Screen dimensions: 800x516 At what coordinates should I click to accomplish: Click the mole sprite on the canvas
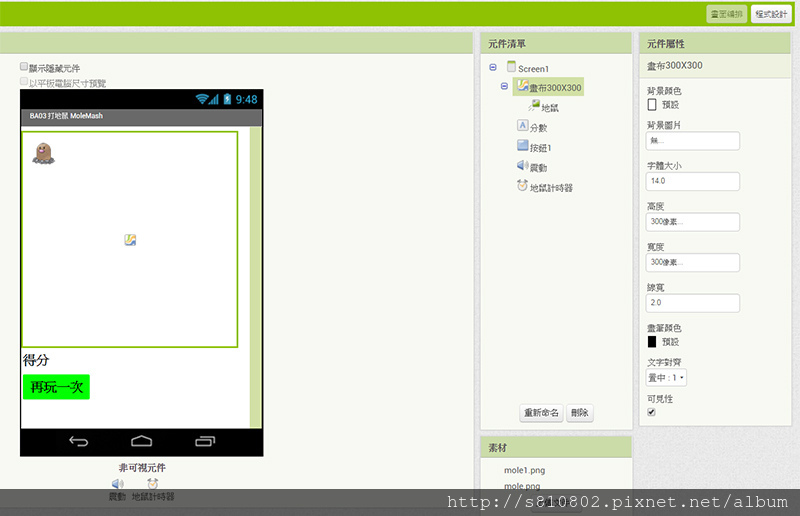tap(43, 153)
